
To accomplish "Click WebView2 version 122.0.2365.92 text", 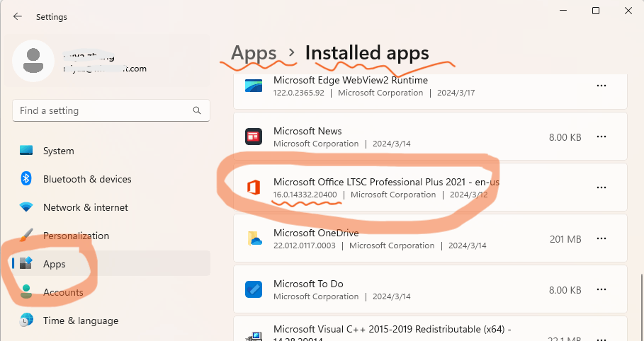I will click(x=298, y=93).
